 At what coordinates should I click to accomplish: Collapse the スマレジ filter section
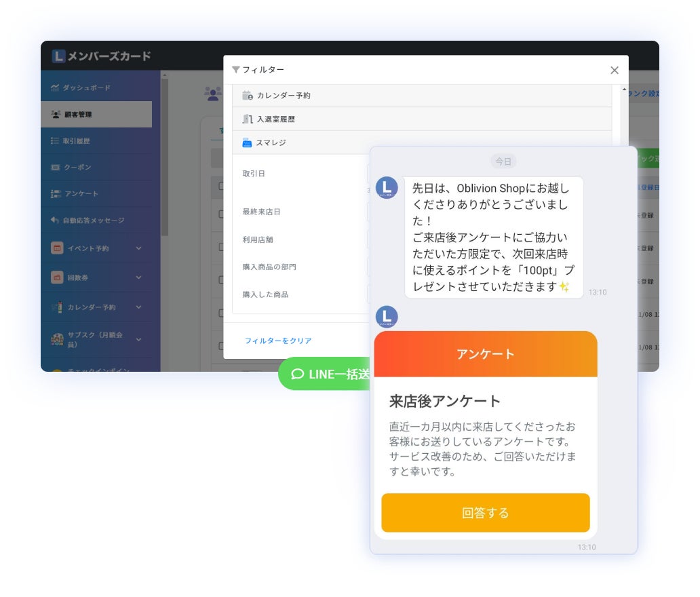[422, 143]
